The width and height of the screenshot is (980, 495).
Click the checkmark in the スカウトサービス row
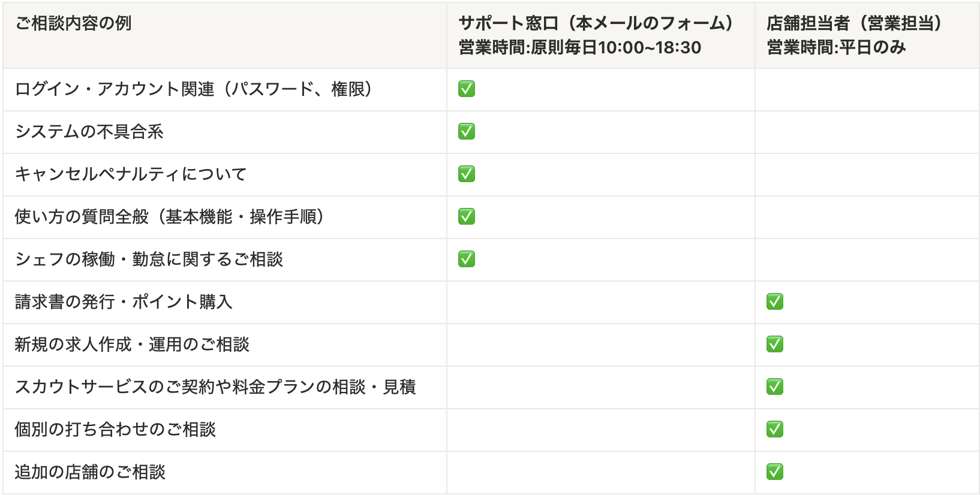(x=775, y=387)
